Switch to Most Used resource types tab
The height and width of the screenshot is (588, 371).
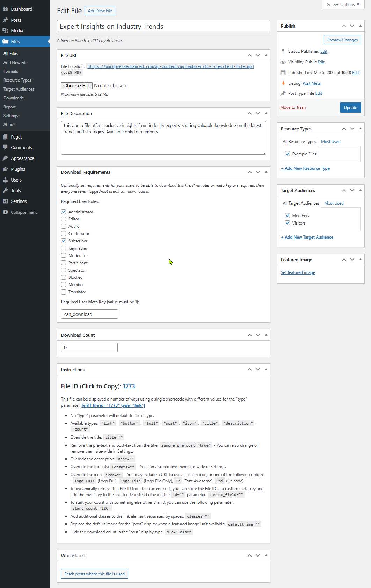[x=330, y=142]
